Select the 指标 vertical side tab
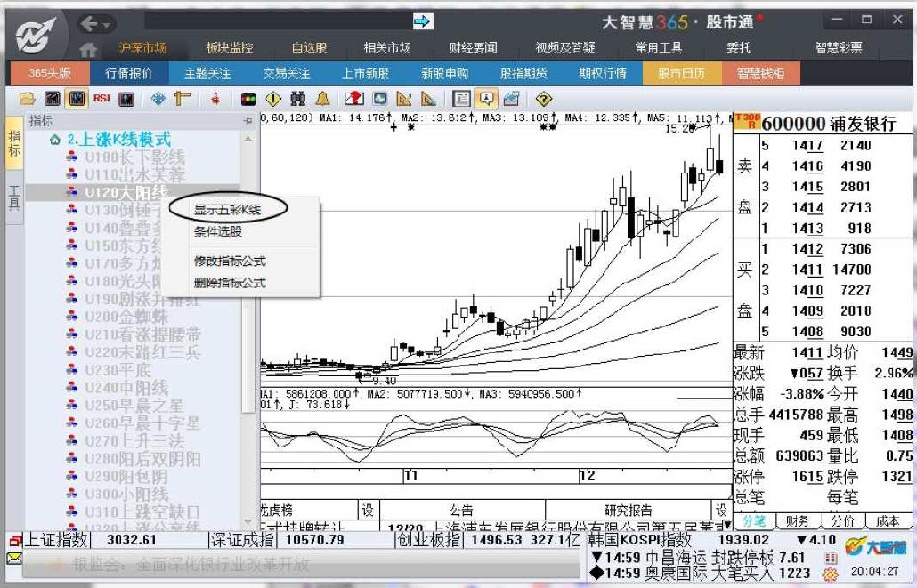The height and width of the screenshot is (588, 917). 14,144
